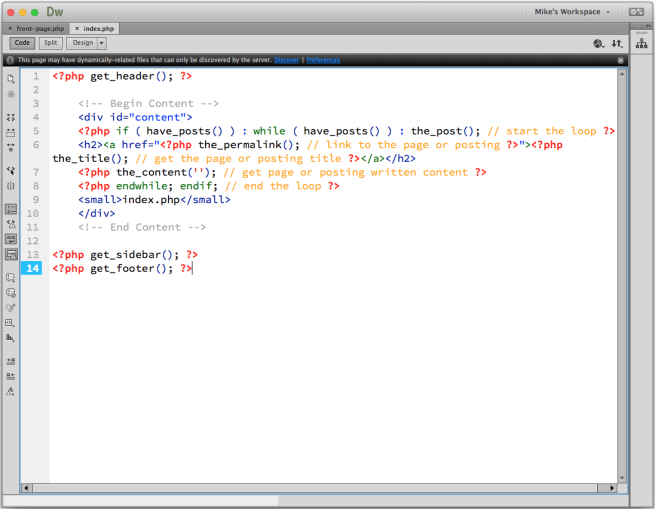
Task: Open the Preferences link in info bar
Action: click(323, 60)
